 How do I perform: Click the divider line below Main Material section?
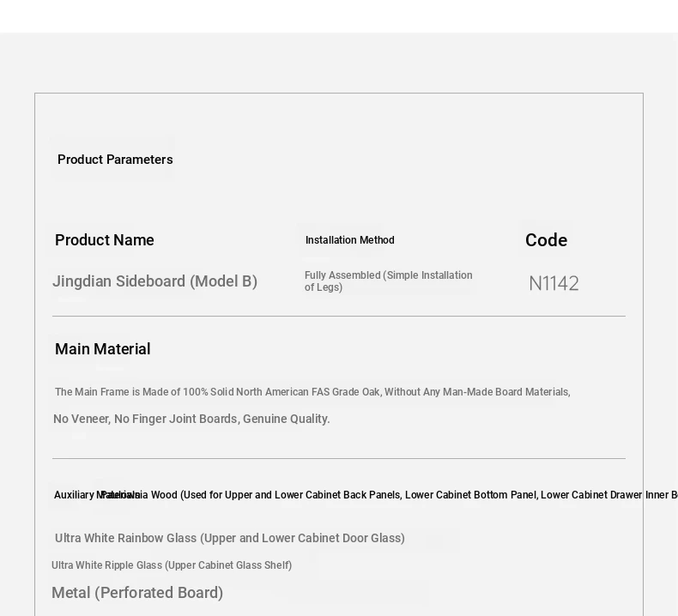(338, 458)
